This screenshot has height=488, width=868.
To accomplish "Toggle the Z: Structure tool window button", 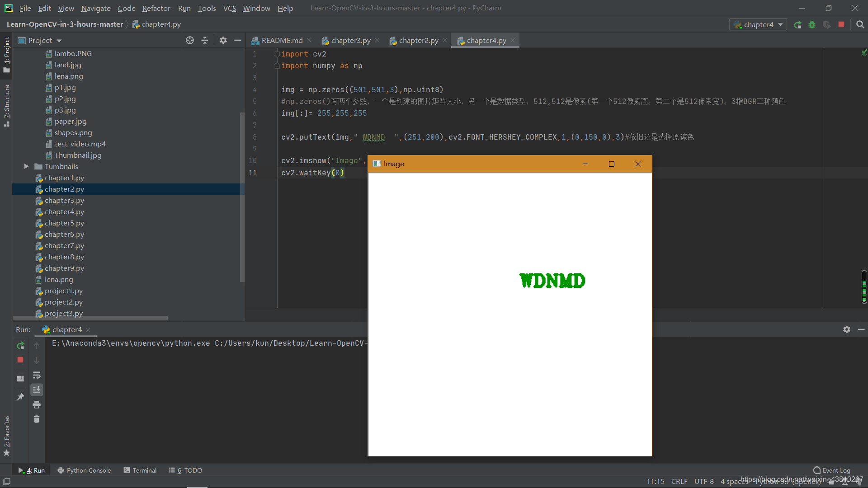I will coord(6,105).
